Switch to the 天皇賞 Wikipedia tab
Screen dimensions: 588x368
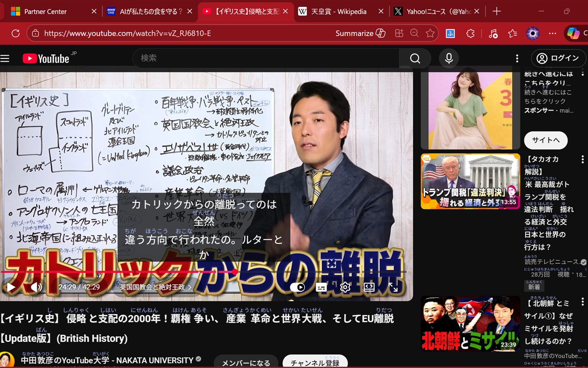pos(341,11)
